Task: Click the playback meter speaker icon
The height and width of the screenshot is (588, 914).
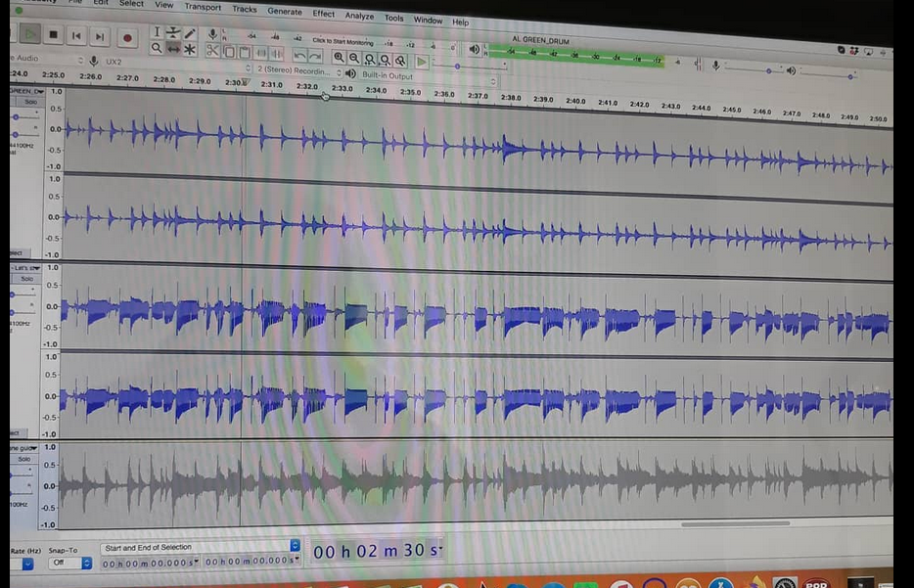Action: click(474, 50)
